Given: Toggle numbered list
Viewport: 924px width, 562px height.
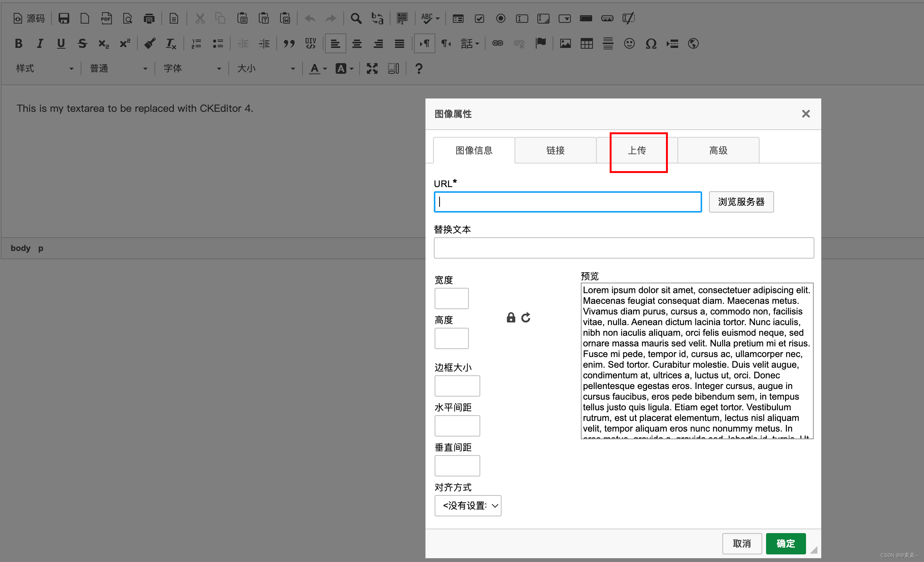Looking at the screenshot, I should pos(196,44).
